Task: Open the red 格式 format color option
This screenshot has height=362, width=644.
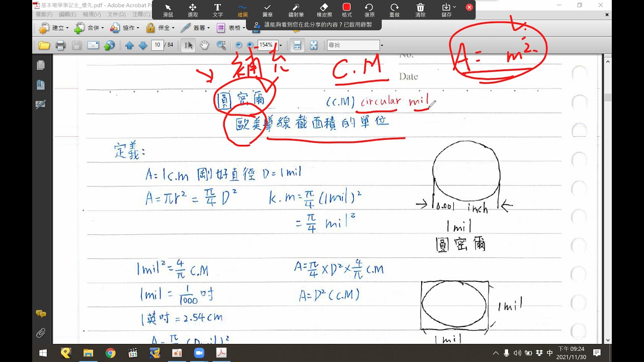Action: click(x=347, y=10)
